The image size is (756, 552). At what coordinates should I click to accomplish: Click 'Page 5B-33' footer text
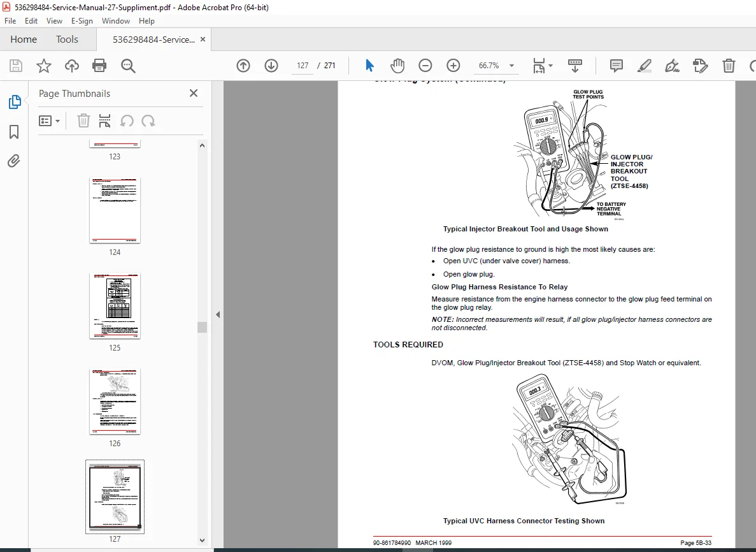coord(695,543)
